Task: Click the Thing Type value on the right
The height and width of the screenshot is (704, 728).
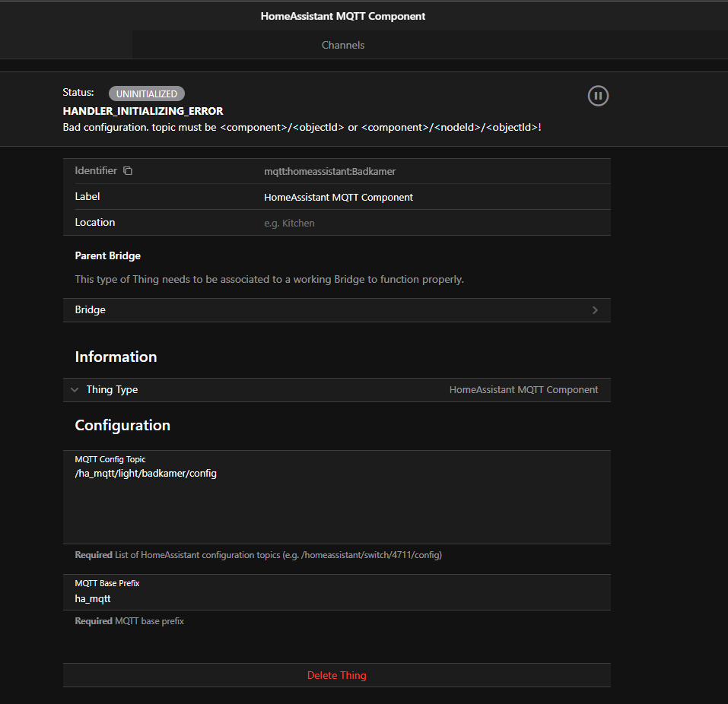Action: point(523,390)
